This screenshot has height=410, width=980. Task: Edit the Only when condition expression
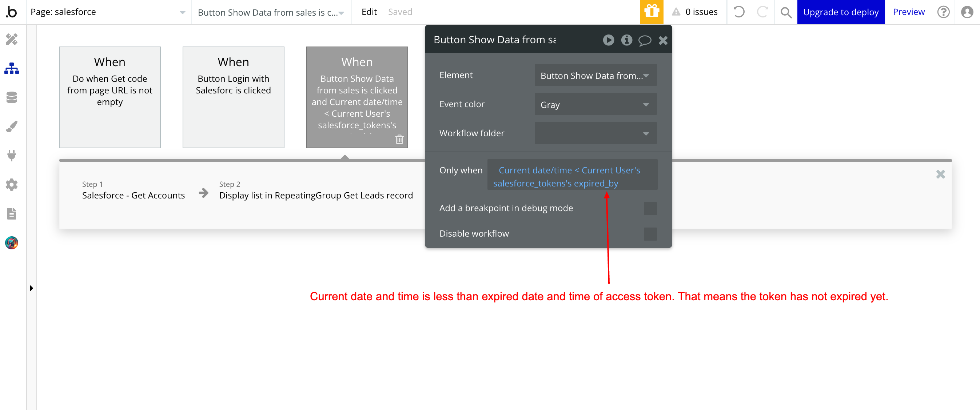point(572,175)
